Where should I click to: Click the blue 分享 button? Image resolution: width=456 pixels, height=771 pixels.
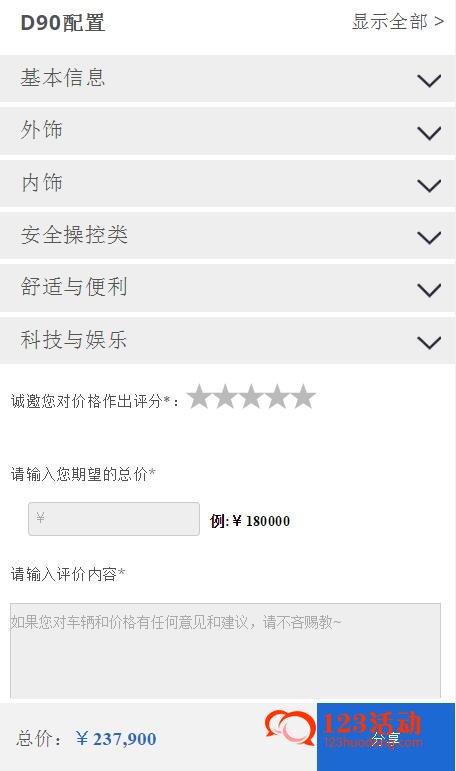(x=386, y=737)
